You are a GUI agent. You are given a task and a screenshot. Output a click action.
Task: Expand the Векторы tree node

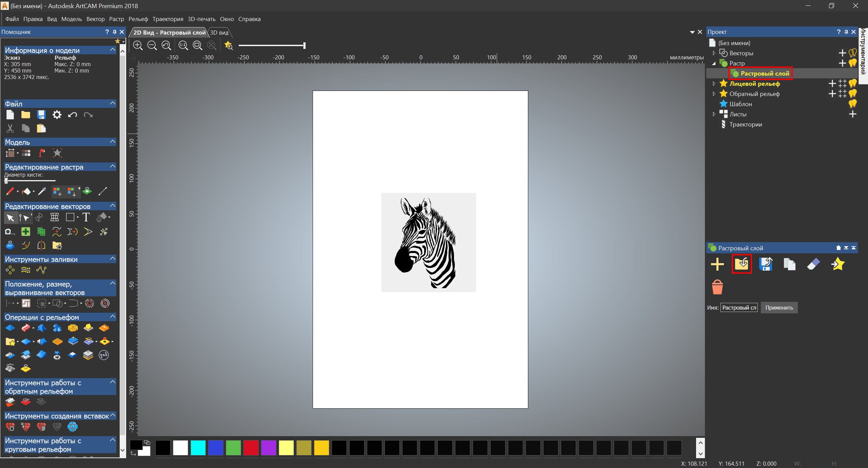point(714,53)
